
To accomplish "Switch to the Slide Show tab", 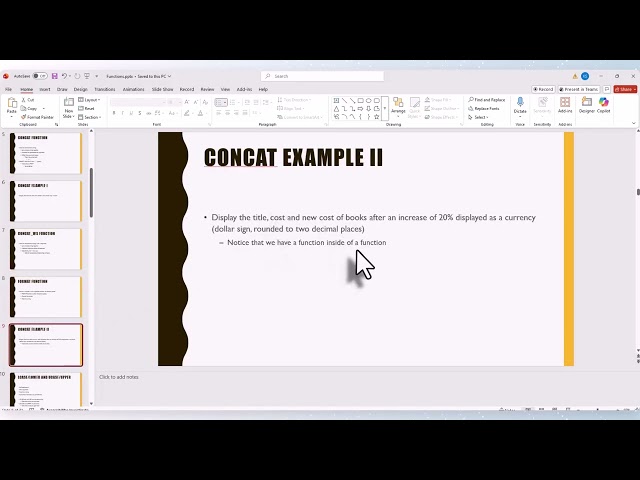I will click(162, 89).
